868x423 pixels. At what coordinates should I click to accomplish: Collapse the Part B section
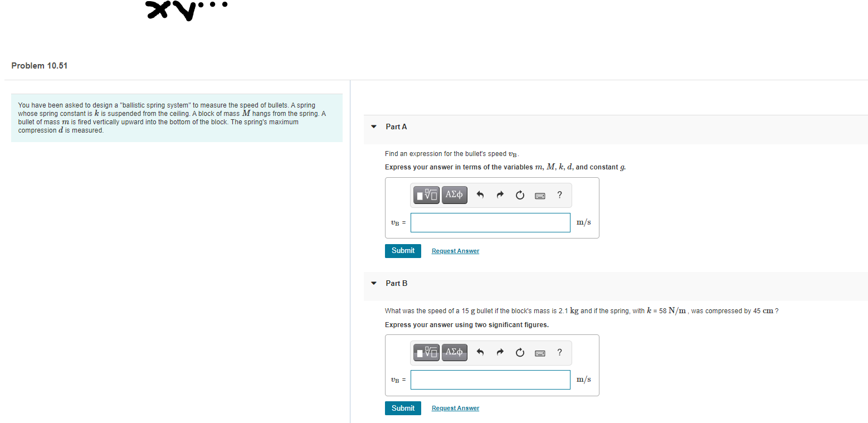(373, 283)
